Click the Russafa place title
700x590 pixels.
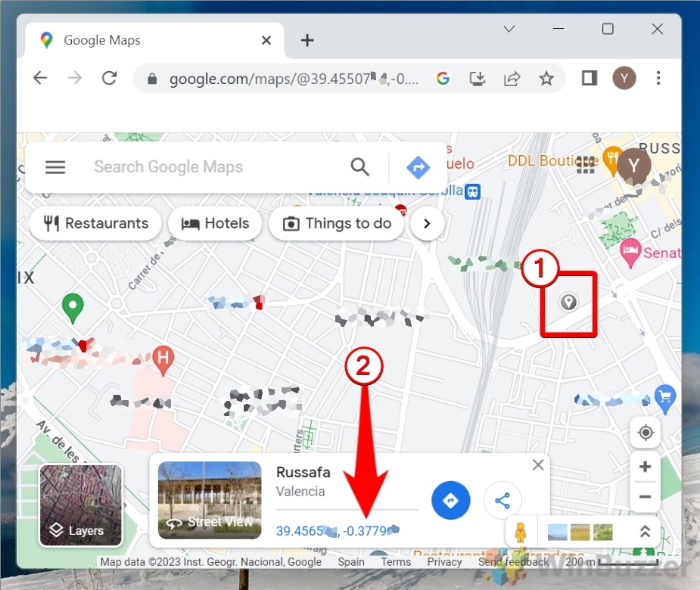pyautogui.click(x=303, y=472)
